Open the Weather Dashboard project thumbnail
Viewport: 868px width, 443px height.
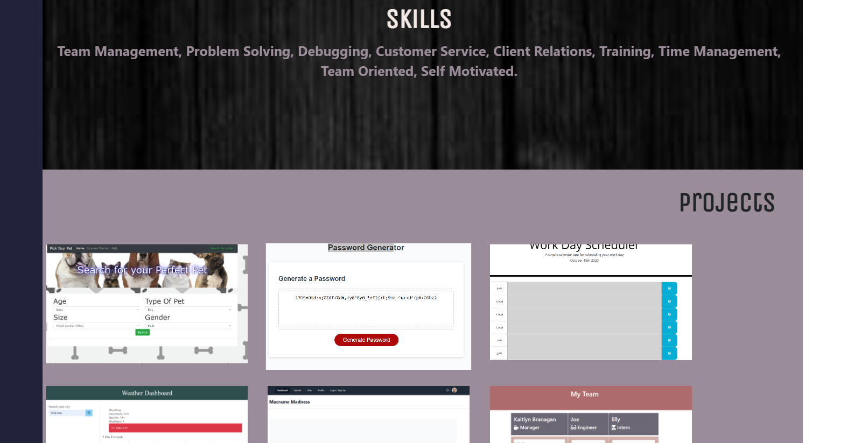point(146,414)
